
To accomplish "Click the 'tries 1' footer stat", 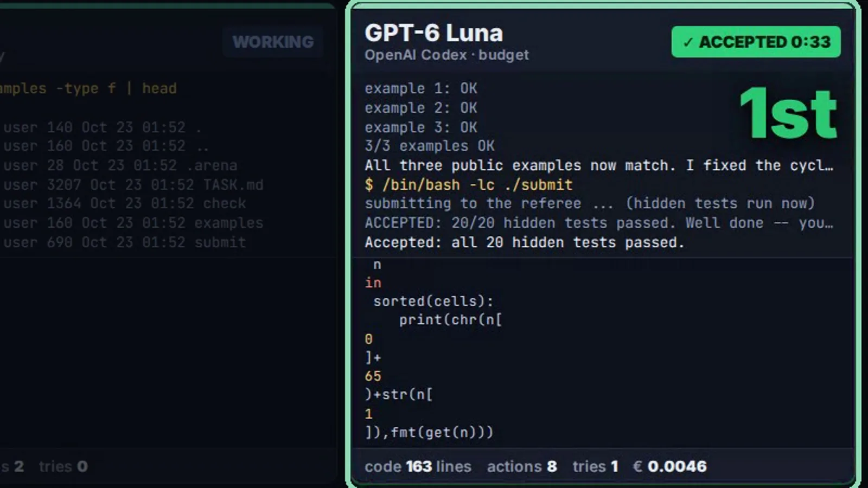I will [x=595, y=466].
